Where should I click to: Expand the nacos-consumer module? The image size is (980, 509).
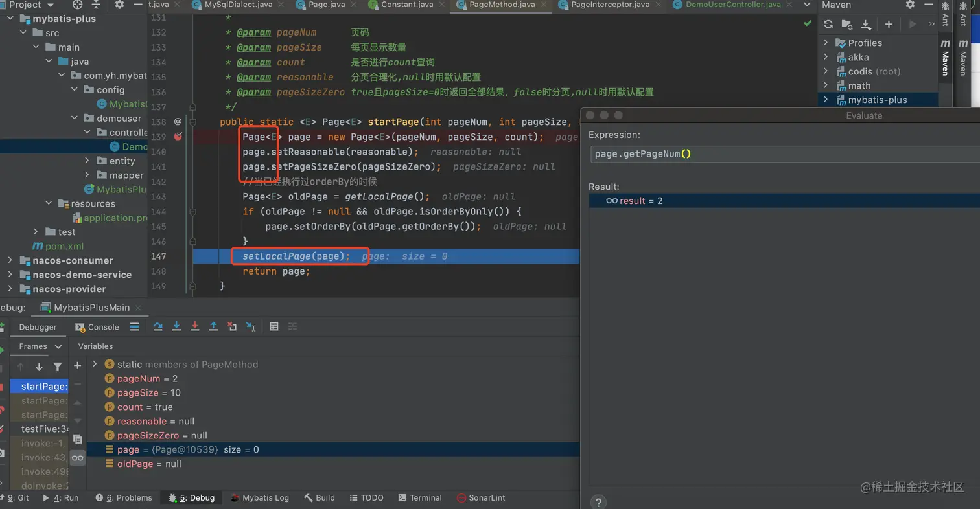pyautogui.click(x=10, y=260)
